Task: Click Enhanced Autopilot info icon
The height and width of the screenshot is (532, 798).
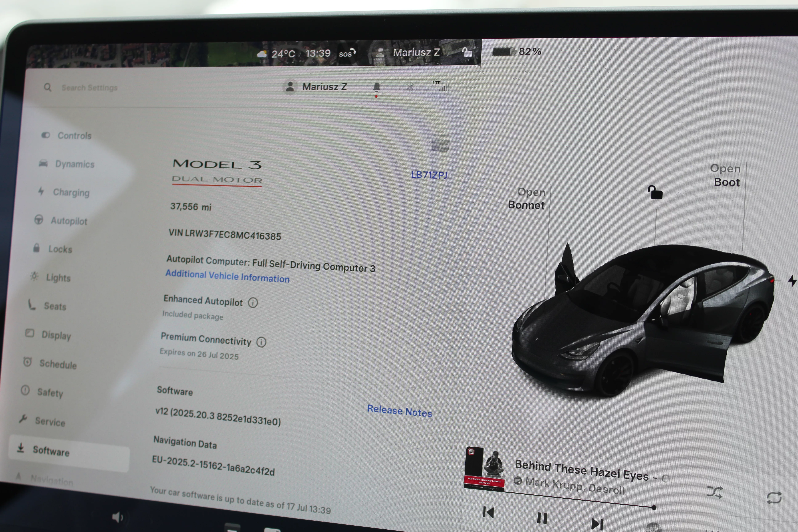Action: tap(253, 302)
